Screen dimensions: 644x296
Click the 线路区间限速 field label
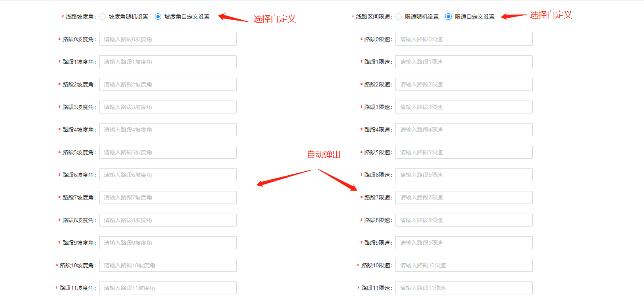373,17
